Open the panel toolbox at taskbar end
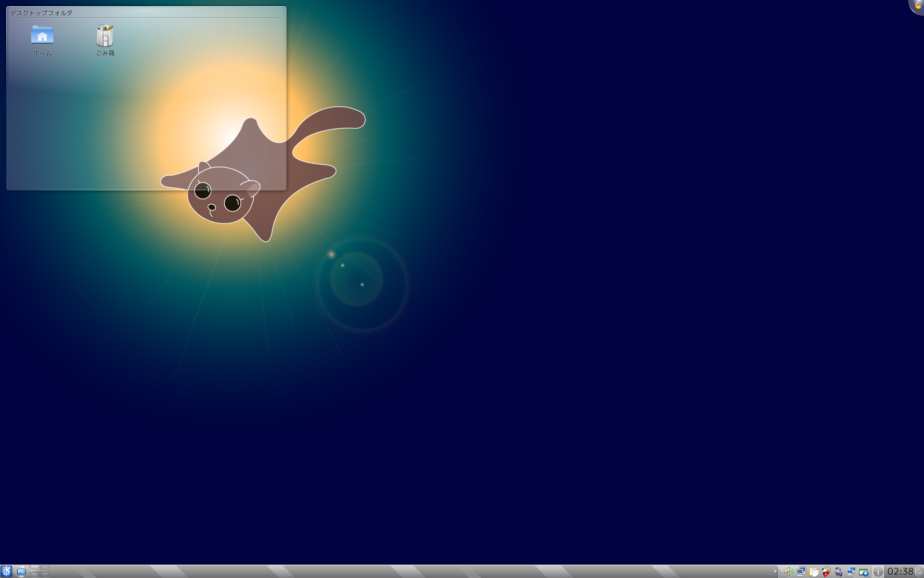This screenshot has height=578, width=924. click(919, 572)
